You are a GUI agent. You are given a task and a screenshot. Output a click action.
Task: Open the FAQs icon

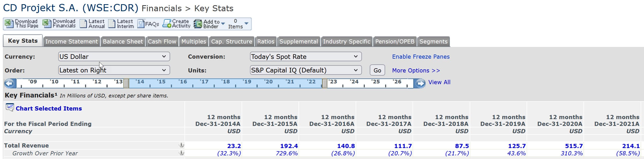(x=141, y=24)
